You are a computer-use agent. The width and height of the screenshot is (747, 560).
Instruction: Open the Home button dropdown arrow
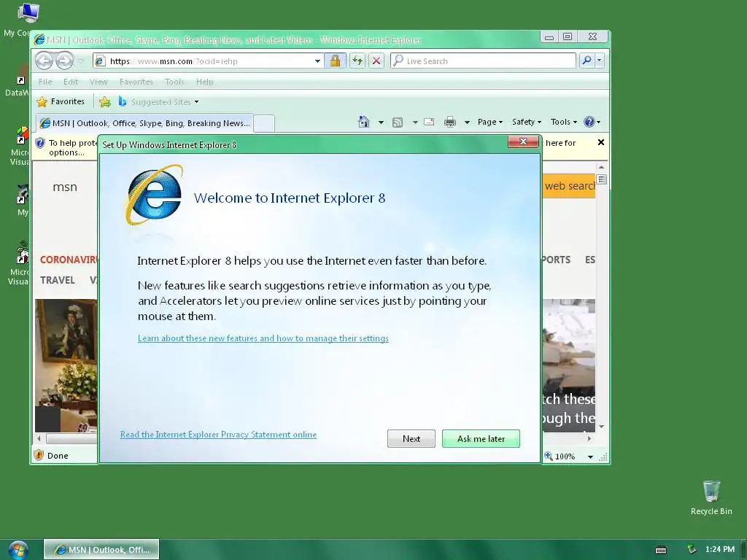[381, 122]
